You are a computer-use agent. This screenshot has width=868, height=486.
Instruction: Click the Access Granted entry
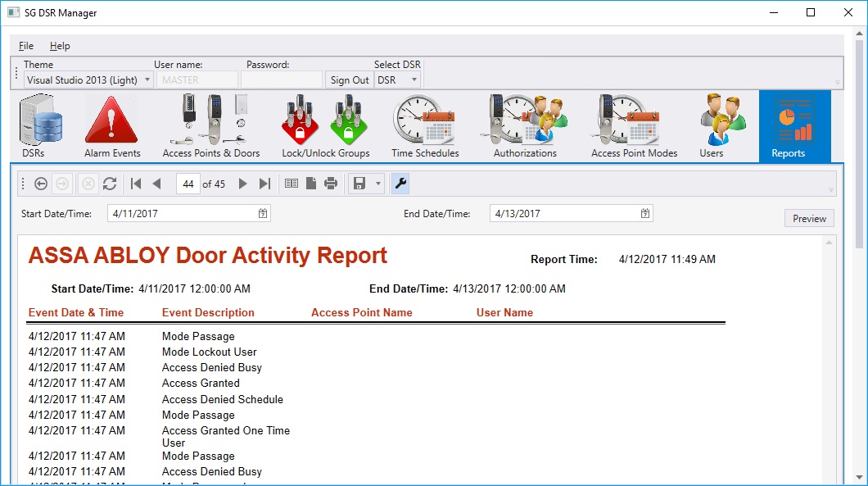pyautogui.click(x=201, y=383)
